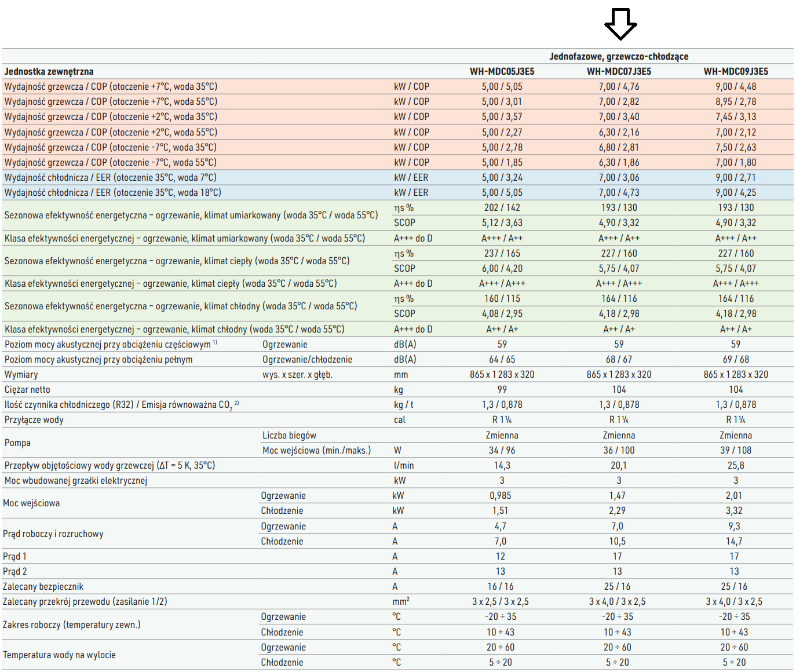Click the 'Prąd roboczy i rozruchowy' label
Image resolution: width=796 pixels, height=672 pixels.
click(x=53, y=534)
